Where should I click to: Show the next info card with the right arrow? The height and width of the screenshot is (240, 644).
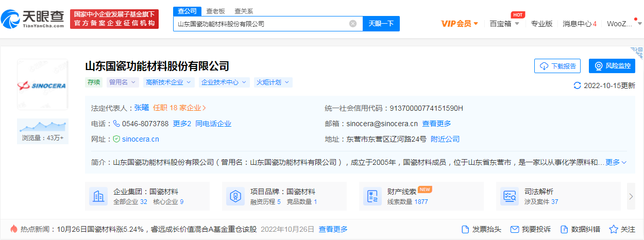click(631, 196)
